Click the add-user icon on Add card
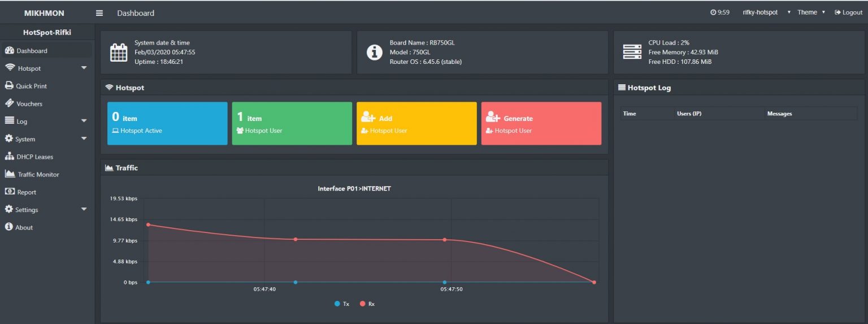 [368, 117]
